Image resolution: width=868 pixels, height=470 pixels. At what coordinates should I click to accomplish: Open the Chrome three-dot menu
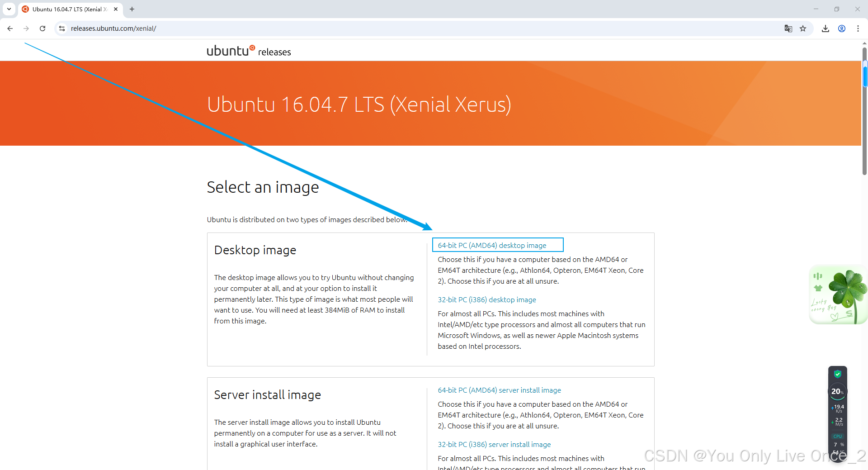[858, 28]
